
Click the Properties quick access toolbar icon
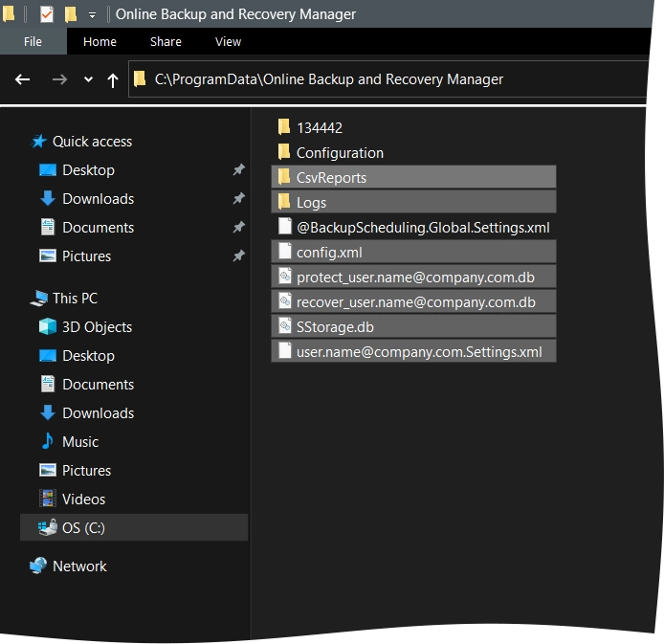tap(47, 14)
